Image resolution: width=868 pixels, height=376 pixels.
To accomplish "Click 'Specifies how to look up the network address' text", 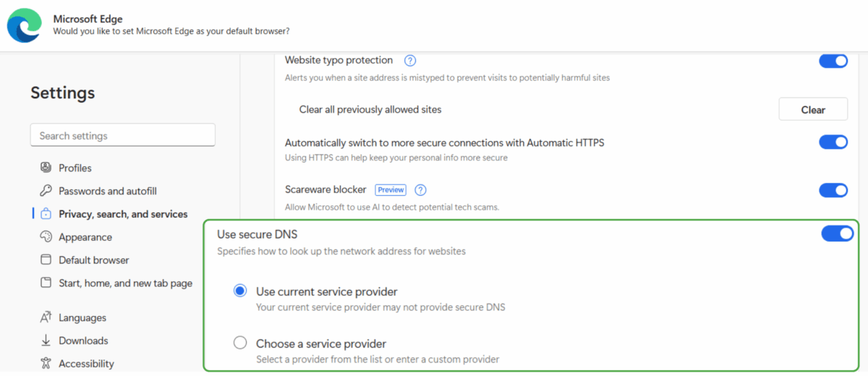I will [341, 252].
